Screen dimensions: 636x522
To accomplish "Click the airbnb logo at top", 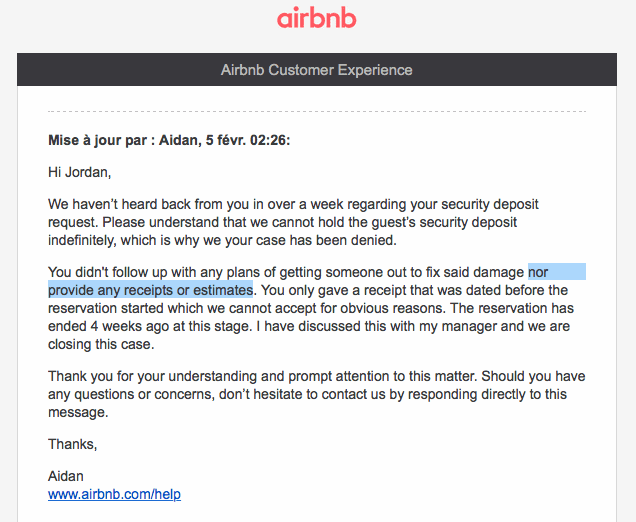I will point(317,19).
